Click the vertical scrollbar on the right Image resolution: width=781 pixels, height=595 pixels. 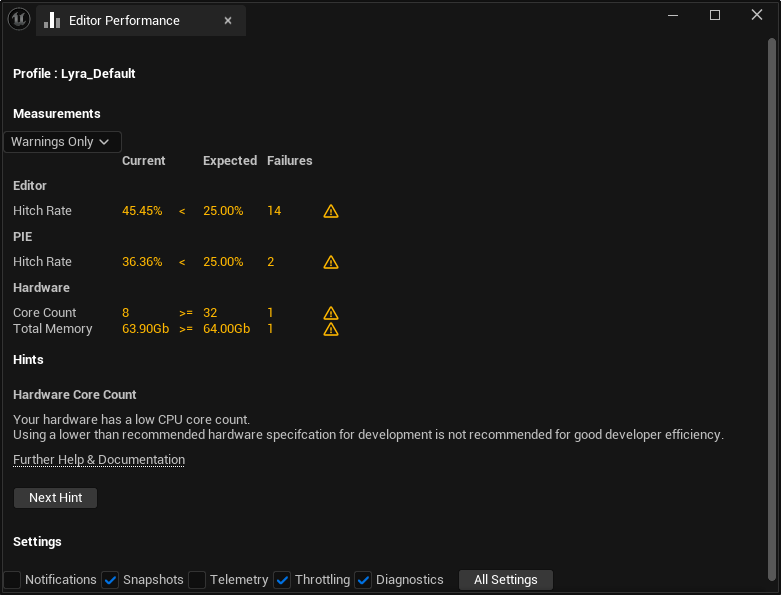(772, 309)
